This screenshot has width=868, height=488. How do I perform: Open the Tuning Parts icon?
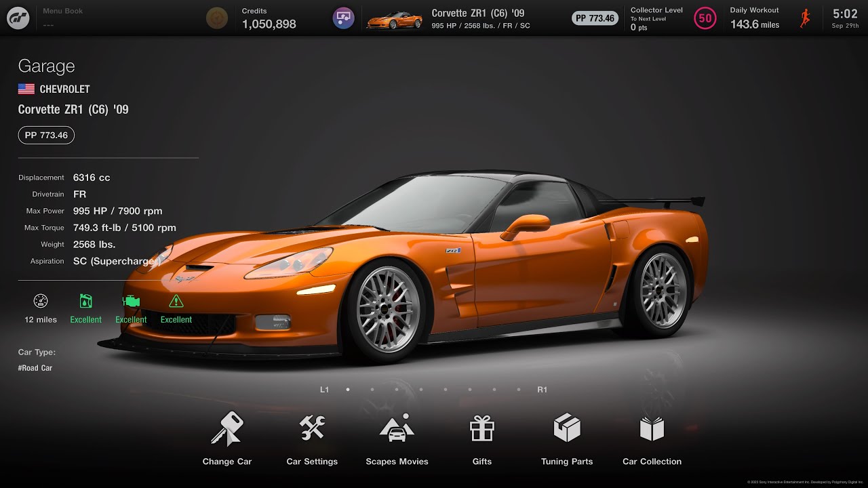point(567,428)
